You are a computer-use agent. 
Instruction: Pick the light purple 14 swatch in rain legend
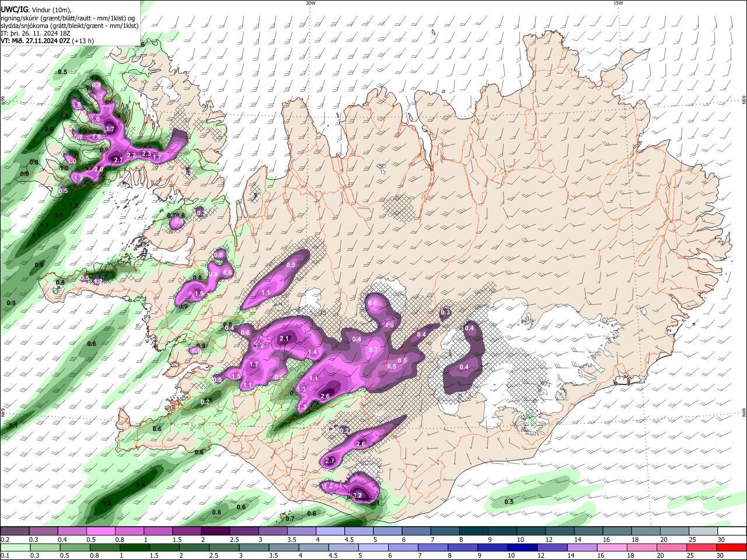coord(581,548)
